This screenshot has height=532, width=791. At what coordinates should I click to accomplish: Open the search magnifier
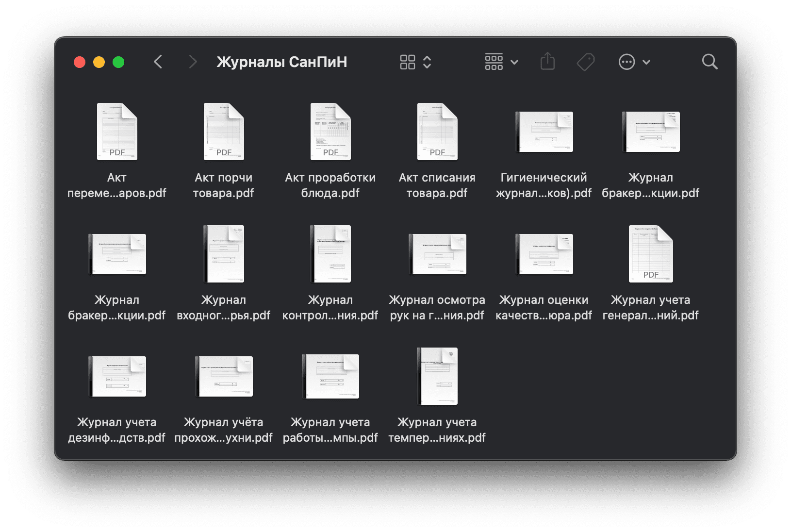click(x=709, y=62)
